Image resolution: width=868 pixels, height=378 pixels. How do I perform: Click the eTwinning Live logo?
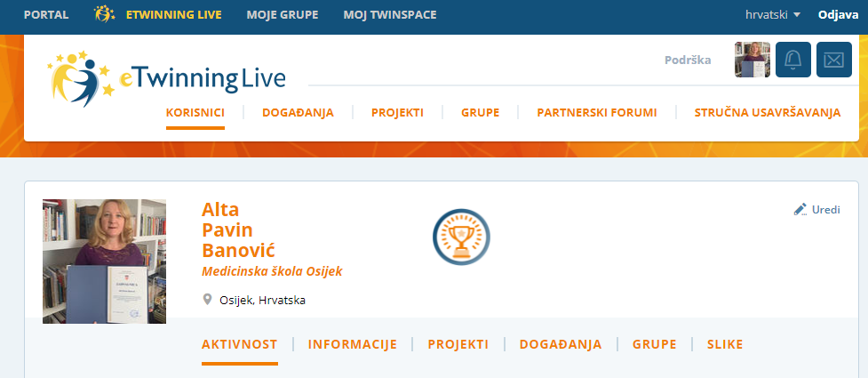tap(166, 78)
